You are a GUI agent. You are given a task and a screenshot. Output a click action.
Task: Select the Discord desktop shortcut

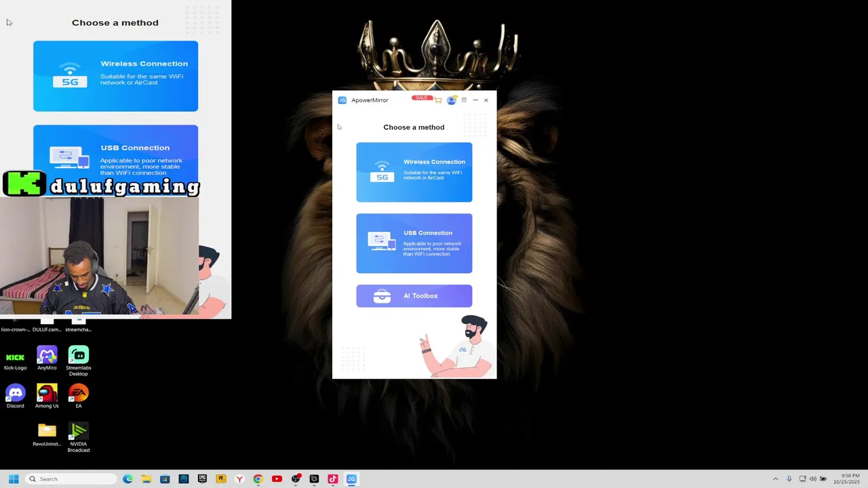15,397
